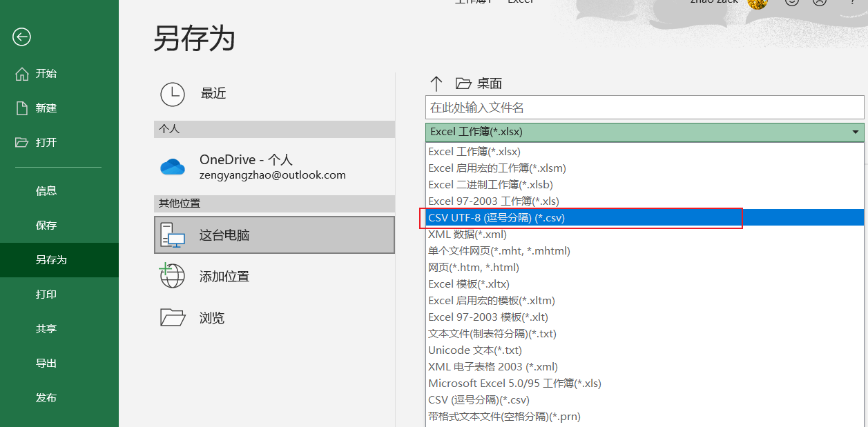Select Excel 启用宏的工作簿(*.xlsm) option
This screenshot has width=868, height=427.
[x=644, y=168]
